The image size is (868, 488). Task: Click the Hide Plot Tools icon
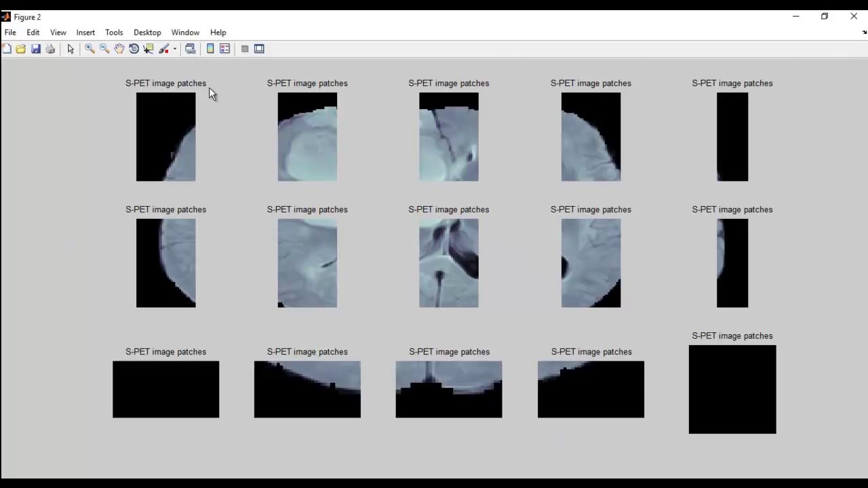click(245, 49)
